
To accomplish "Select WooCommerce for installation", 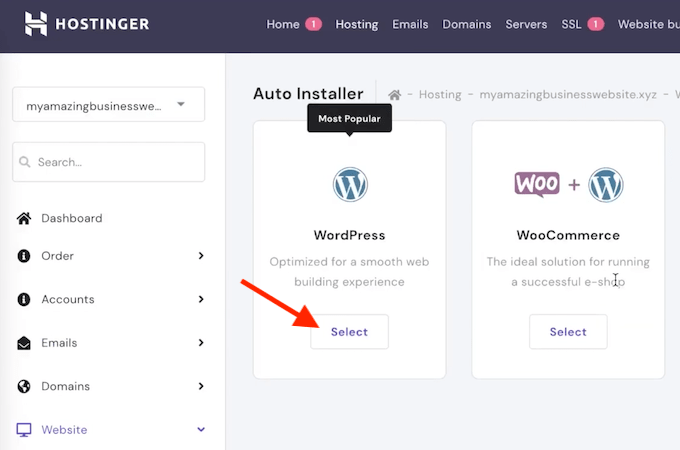I will [568, 332].
